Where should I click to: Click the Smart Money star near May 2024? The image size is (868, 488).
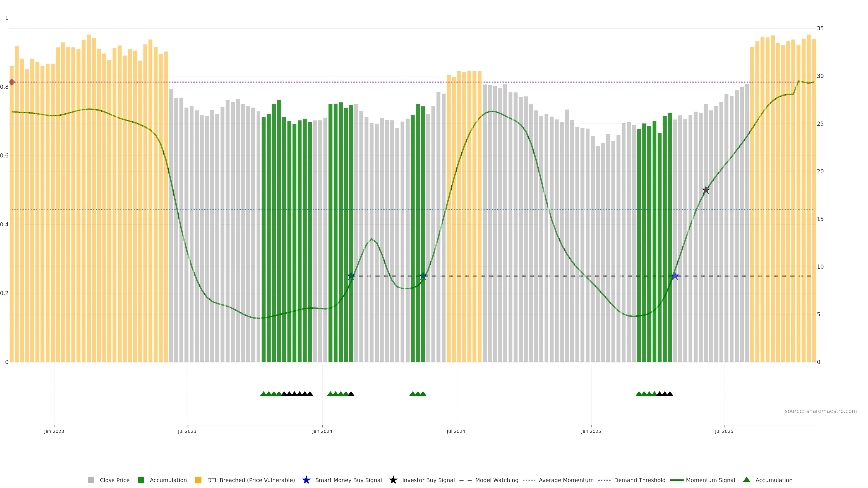click(423, 276)
